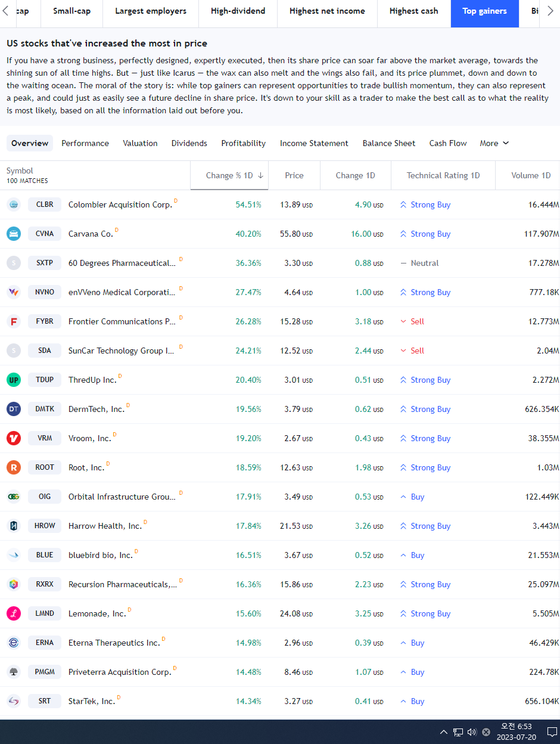Image resolution: width=560 pixels, height=744 pixels.
Task: Click the Root 1.03M volume value
Action: point(547,467)
